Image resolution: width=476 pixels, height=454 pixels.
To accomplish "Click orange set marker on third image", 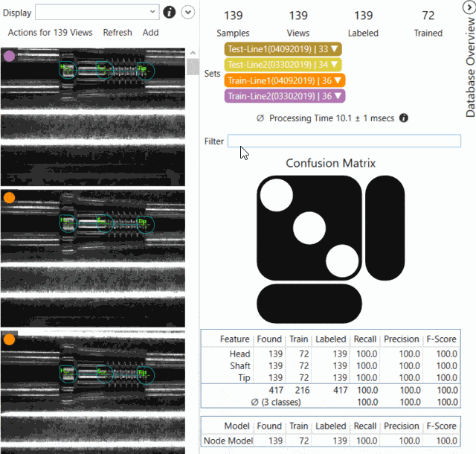I will (10, 339).
